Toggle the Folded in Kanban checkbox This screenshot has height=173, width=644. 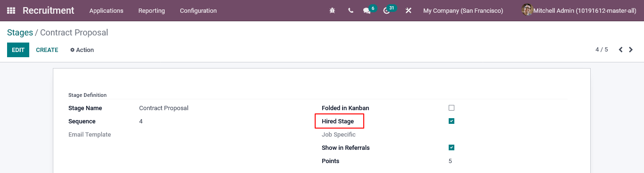pos(452,108)
